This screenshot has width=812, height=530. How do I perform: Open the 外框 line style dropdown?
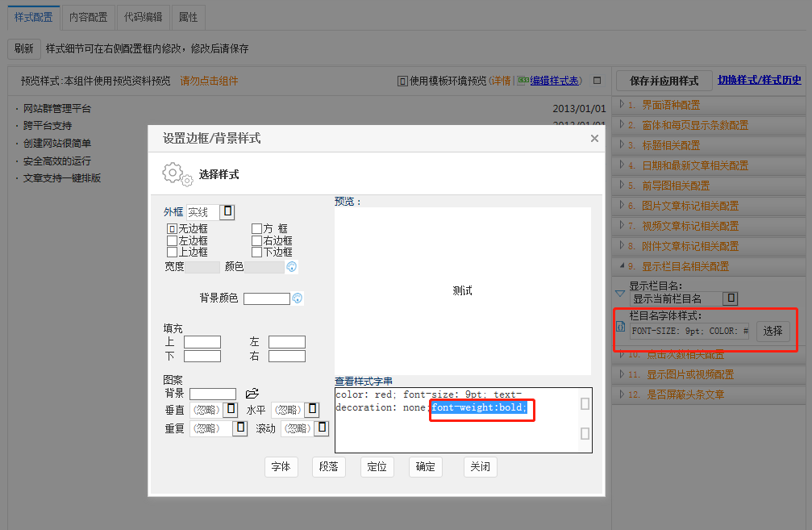[227, 212]
